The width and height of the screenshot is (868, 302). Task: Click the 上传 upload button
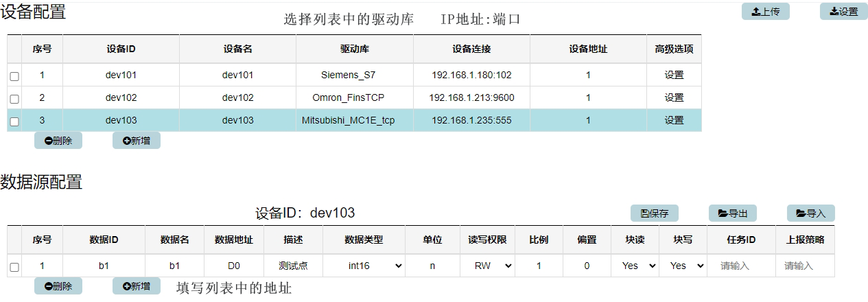pyautogui.click(x=765, y=12)
